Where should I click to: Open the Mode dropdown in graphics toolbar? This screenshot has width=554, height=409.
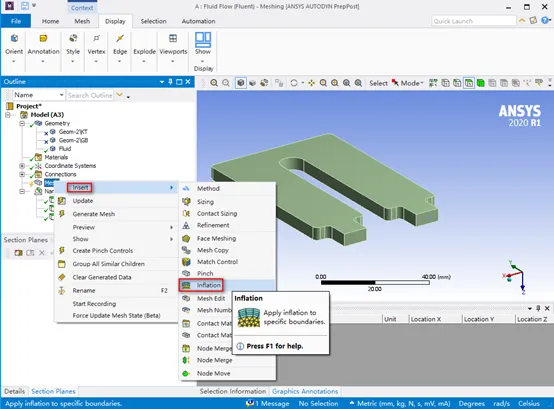[x=412, y=83]
